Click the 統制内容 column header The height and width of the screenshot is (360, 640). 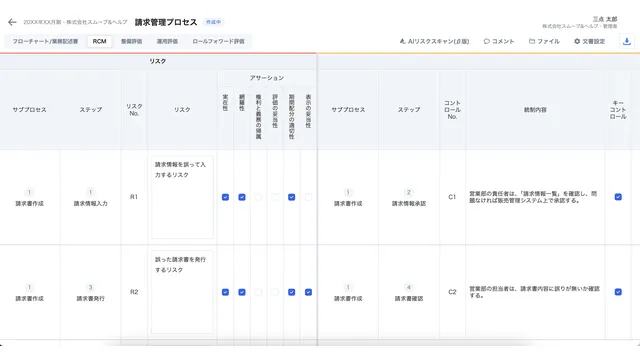(x=535, y=110)
